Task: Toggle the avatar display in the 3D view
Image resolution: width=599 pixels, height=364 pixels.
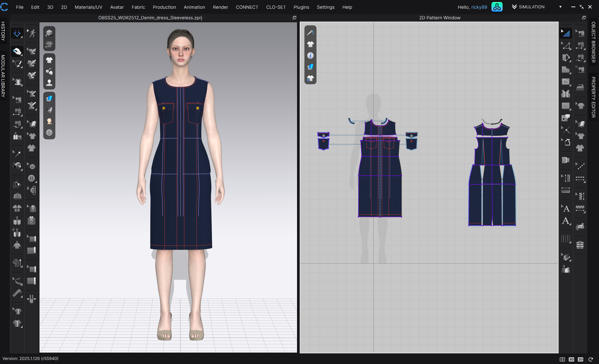Action: point(49,83)
